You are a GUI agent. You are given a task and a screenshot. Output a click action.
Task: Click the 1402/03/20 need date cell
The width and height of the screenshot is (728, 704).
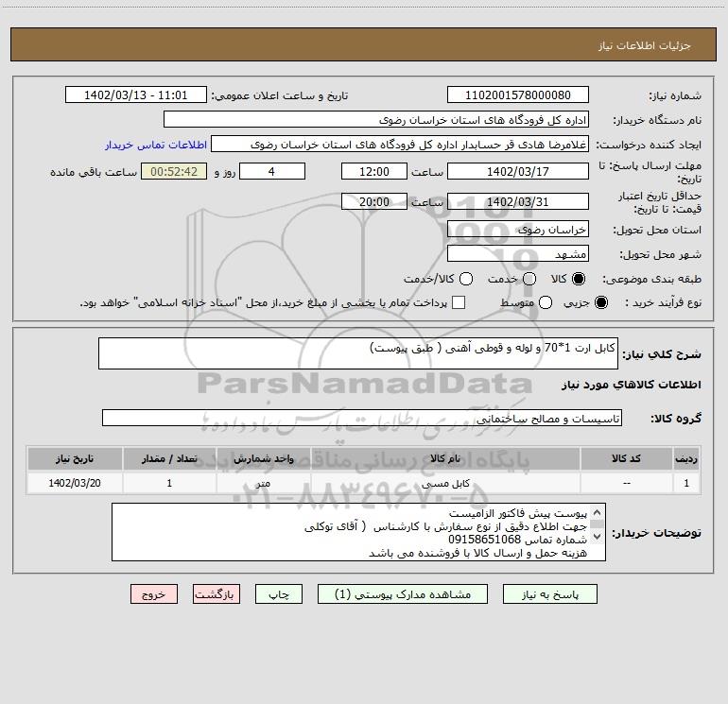(x=75, y=483)
